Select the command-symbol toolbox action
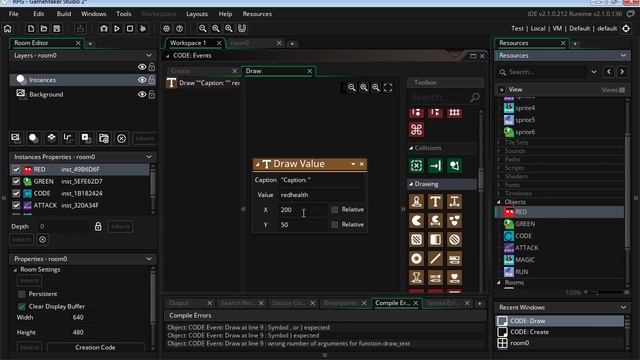640x360 pixels. point(416,130)
